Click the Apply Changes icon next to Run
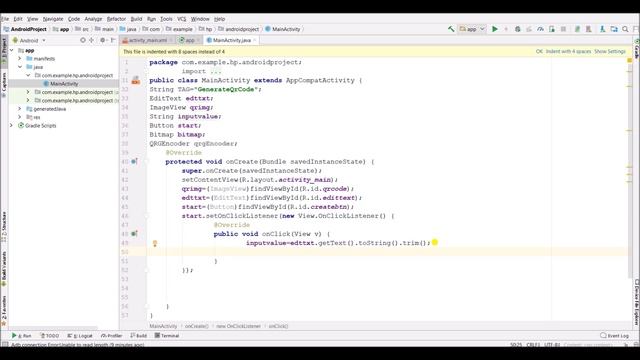 click(506, 29)
